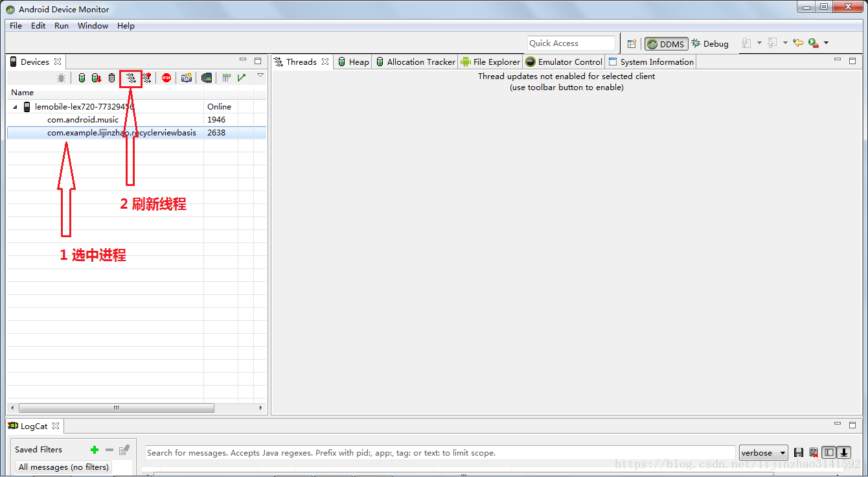Click the Next Annotation toolbar icon
868x477 pixels.
(x=746, y=43)
